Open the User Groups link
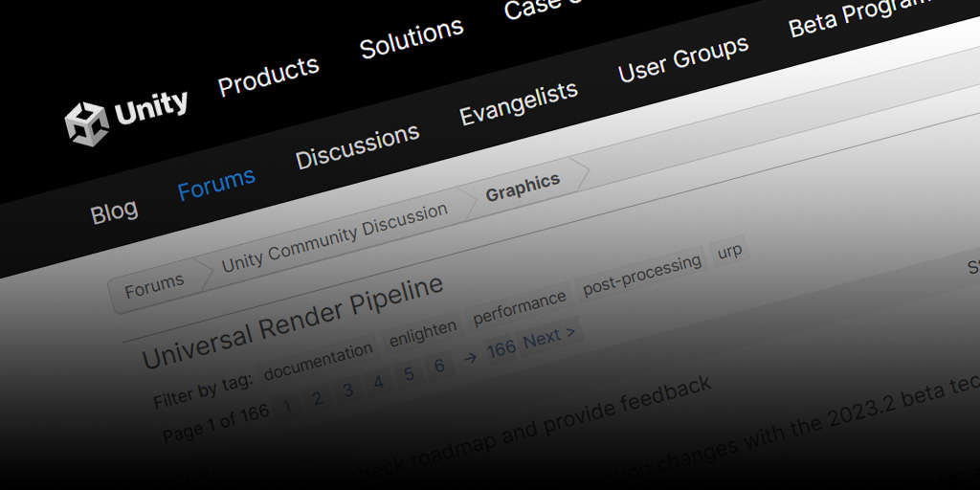This screenshot has width=980, height=490. pos(682,59)
